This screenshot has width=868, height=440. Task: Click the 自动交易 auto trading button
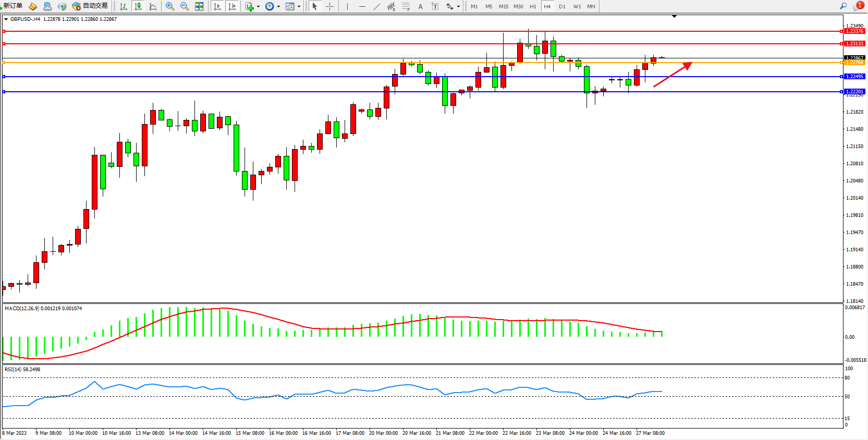(91, 6)
